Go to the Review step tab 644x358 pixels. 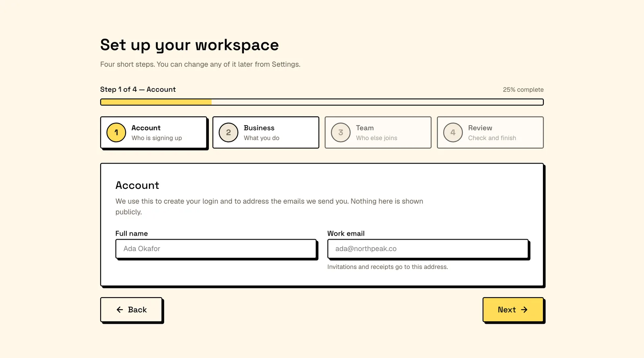click(490, 132)
